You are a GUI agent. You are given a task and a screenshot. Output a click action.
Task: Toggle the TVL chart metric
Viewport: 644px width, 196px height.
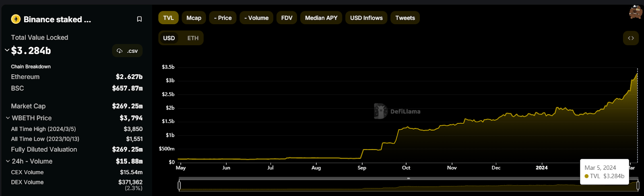pos(168,18)
